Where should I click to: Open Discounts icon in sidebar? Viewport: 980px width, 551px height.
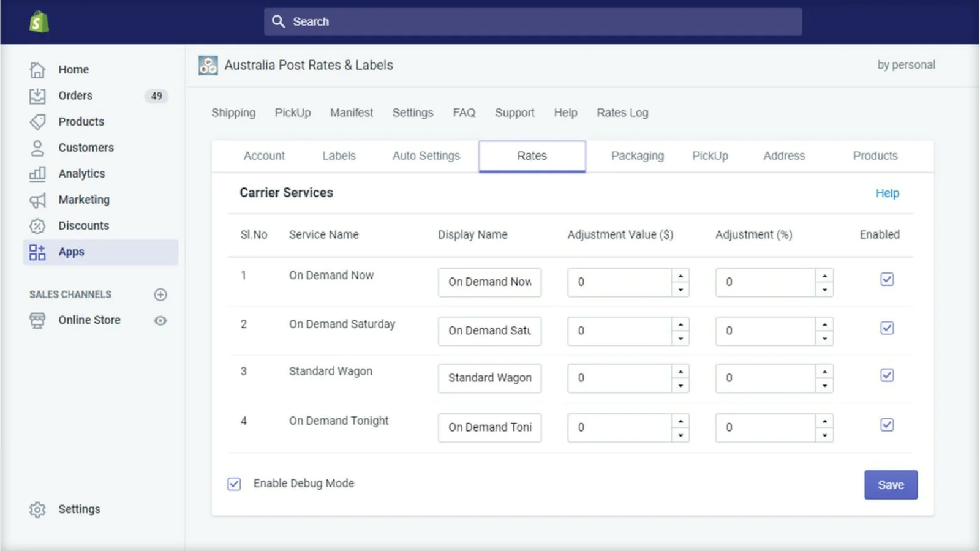point(37,226)
